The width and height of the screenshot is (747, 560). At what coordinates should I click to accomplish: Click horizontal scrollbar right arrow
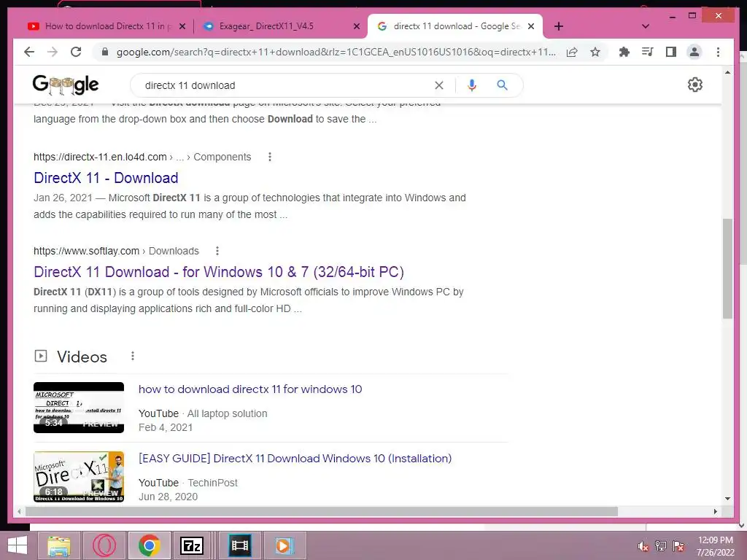pos(715,511)
